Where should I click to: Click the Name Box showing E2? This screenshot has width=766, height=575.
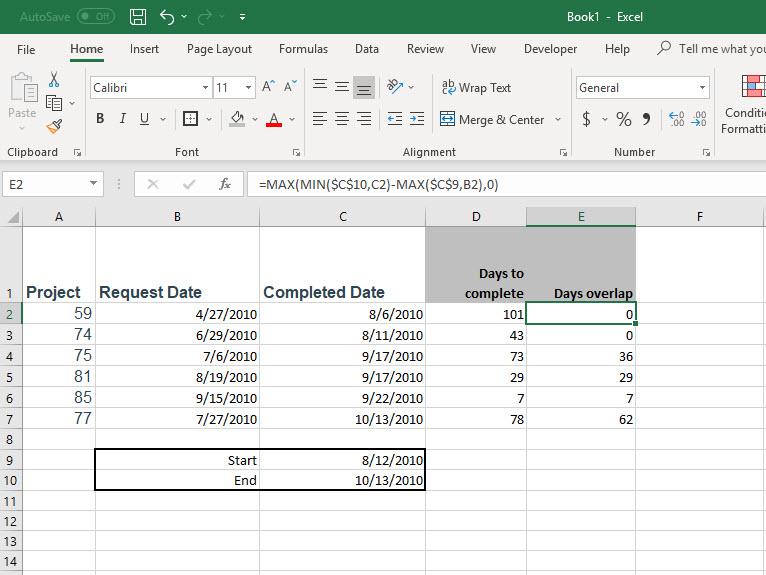(x=53, y=184)
